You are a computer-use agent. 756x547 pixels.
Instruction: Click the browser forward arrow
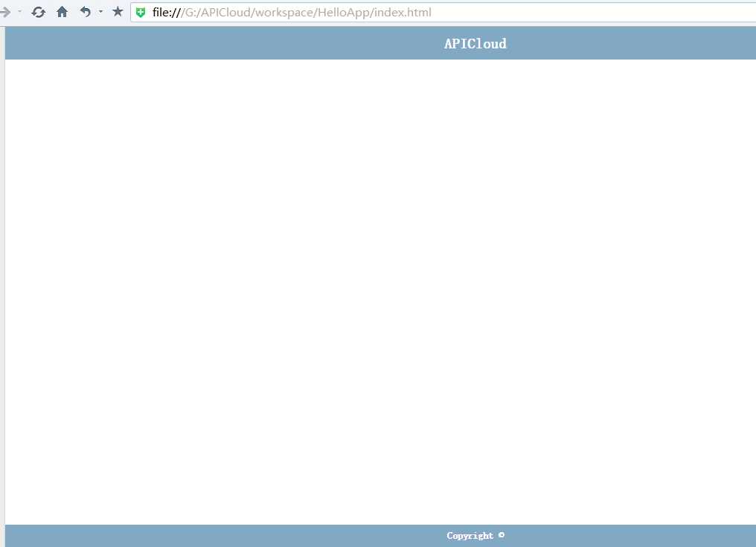coord(4,12)
